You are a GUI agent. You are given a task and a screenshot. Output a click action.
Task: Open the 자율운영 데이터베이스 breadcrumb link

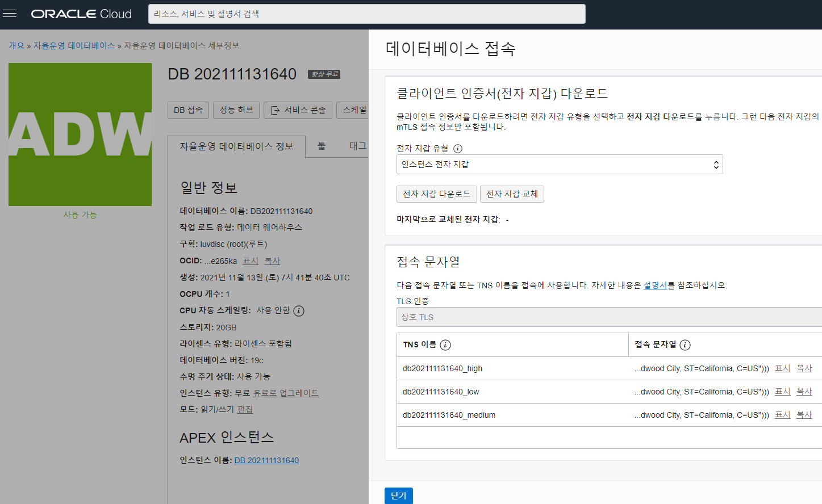point(74,45)
